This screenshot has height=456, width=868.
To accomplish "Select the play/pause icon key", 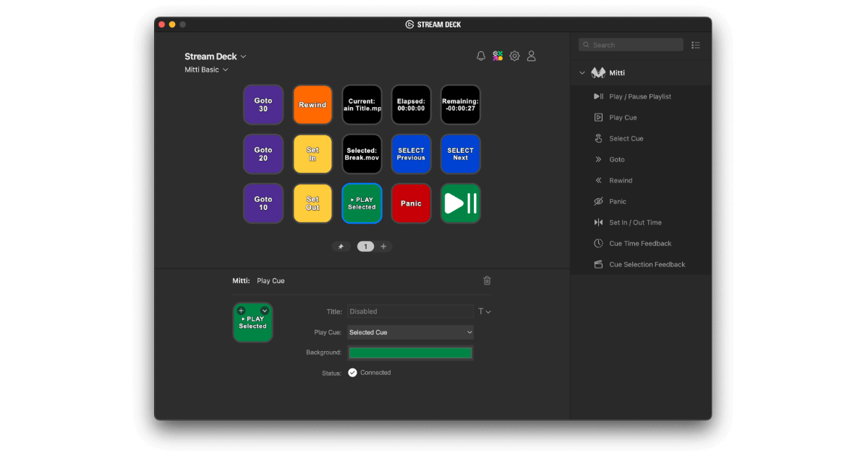I will click(x=460, y=203).
